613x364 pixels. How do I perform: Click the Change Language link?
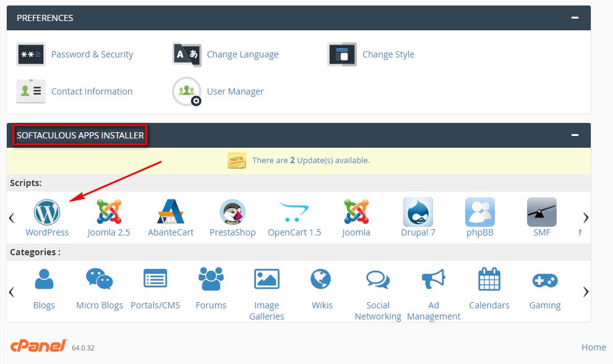[242, 54]
